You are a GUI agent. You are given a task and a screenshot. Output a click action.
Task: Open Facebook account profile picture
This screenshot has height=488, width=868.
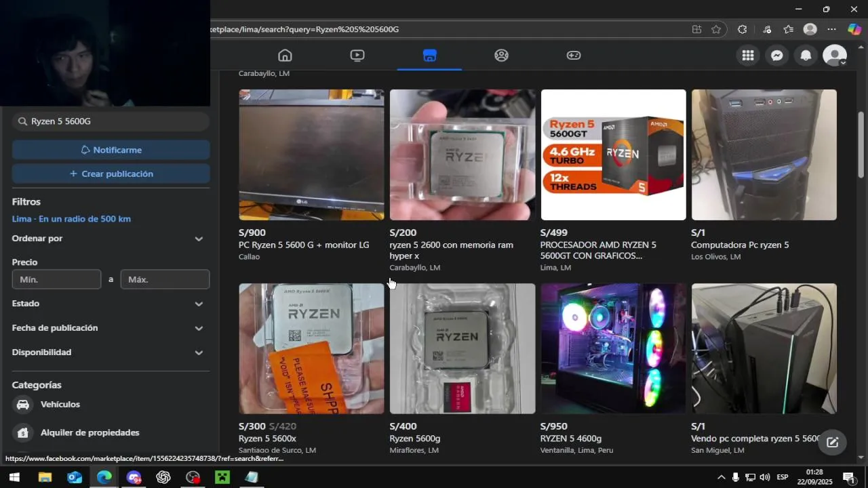[834, 56]
